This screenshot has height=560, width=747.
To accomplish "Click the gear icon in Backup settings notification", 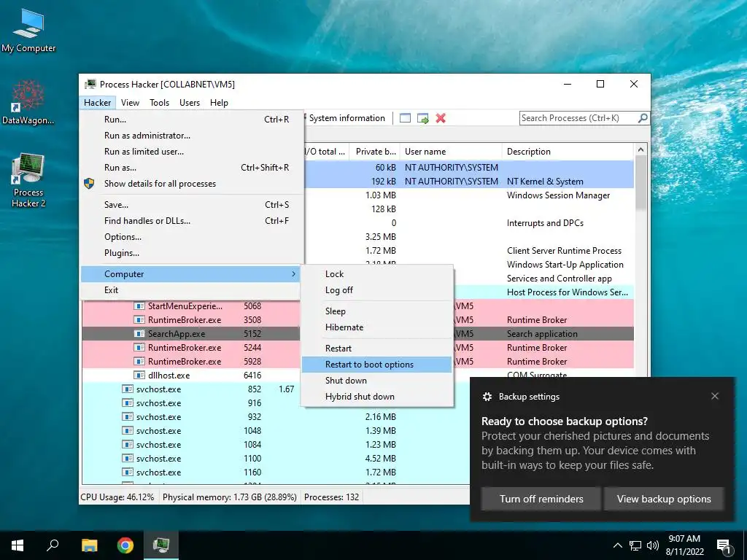I will pos(487,396).
